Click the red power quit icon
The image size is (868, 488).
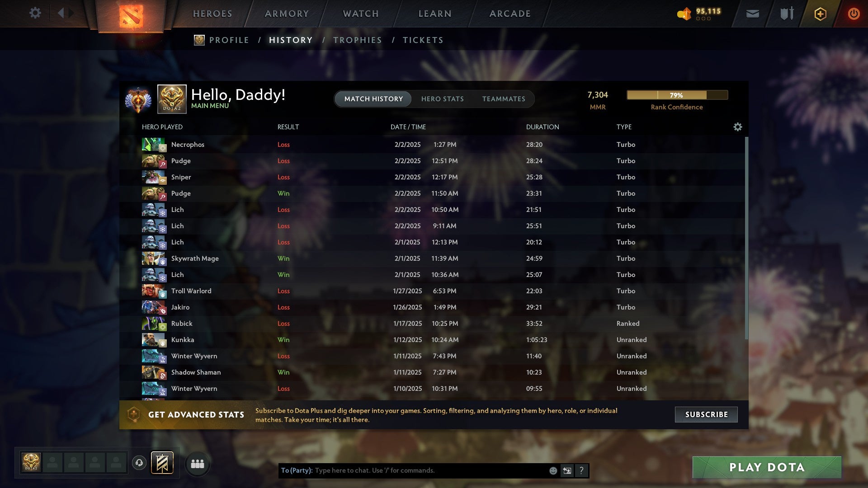coord(854,14)
